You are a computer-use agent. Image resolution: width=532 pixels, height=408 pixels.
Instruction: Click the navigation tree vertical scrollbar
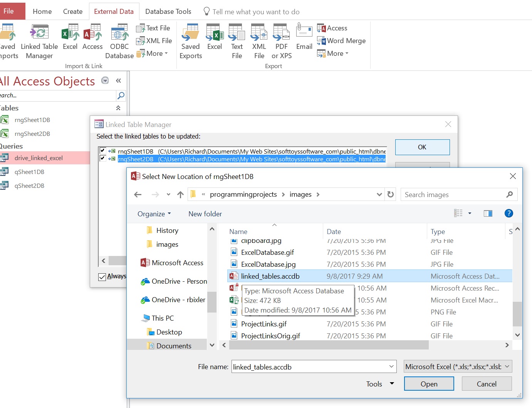coord(212,302)
